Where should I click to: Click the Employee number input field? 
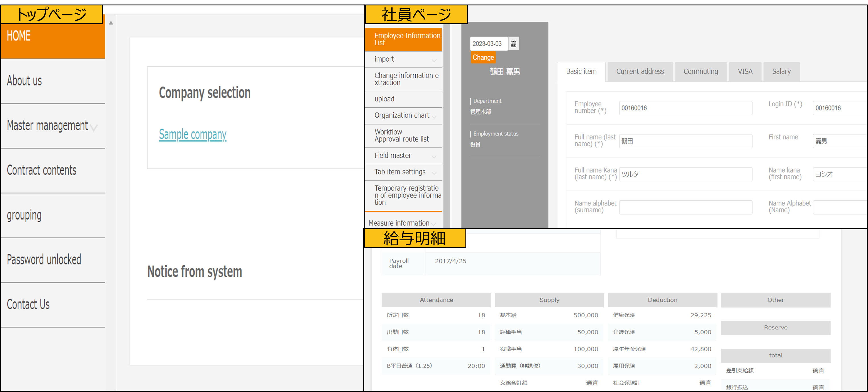pyautogui.click(x=685, y=108)
